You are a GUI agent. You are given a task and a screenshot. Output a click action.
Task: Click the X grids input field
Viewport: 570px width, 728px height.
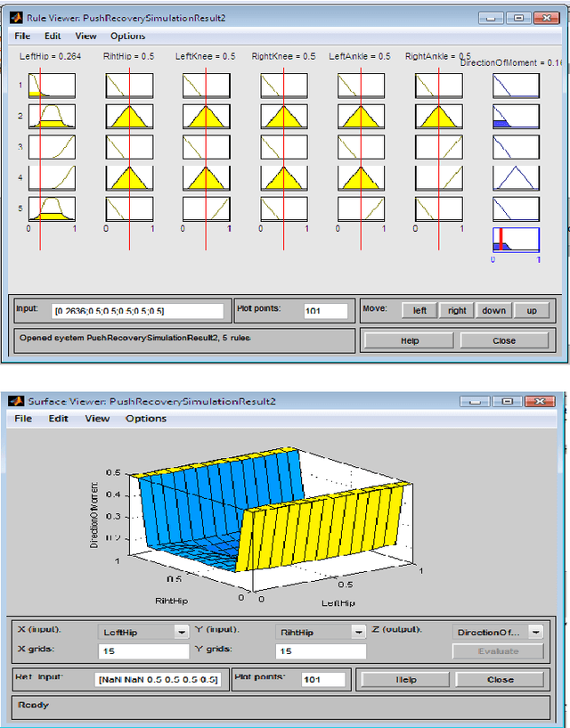click(x=143, y=651)
